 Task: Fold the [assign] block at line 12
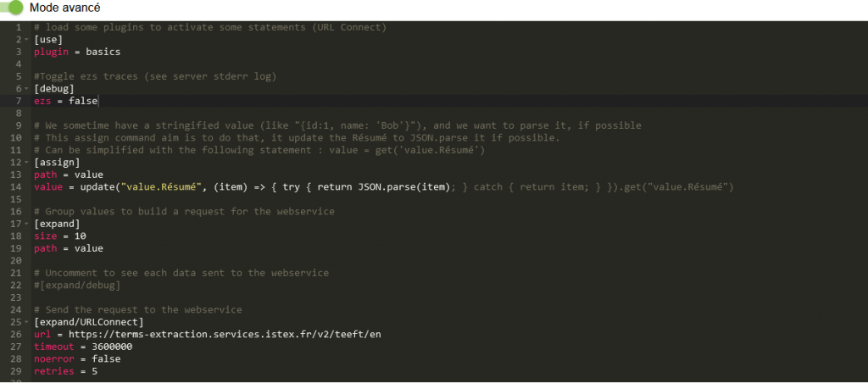(27, 162)
